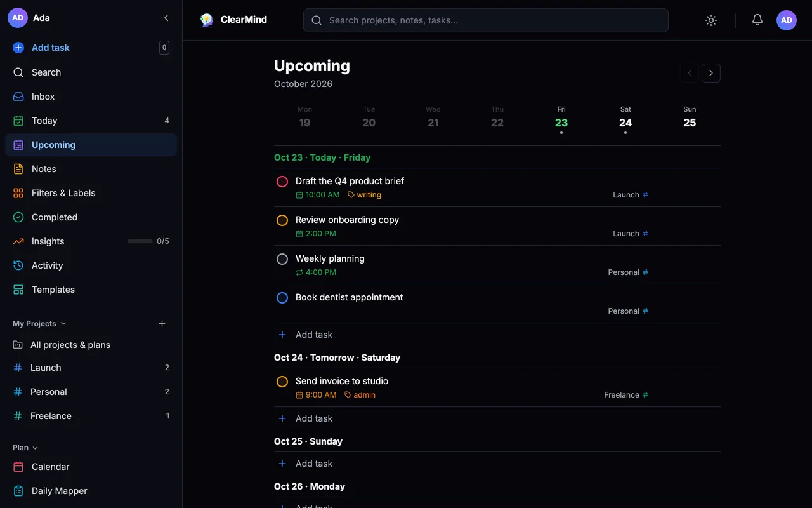The image size is (812, 508).
Task: Click the ClearMind logo icon
Action: [206, 20]
